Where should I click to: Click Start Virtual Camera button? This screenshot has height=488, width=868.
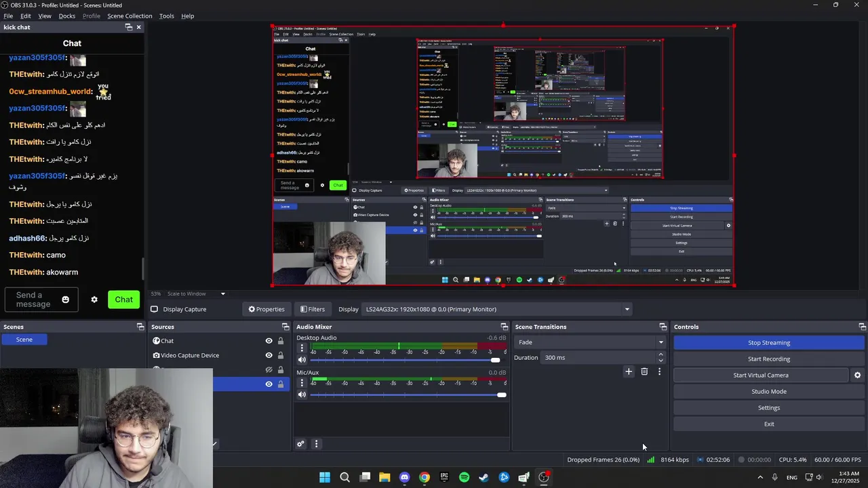pyautogui.click(x=761, y=375)
